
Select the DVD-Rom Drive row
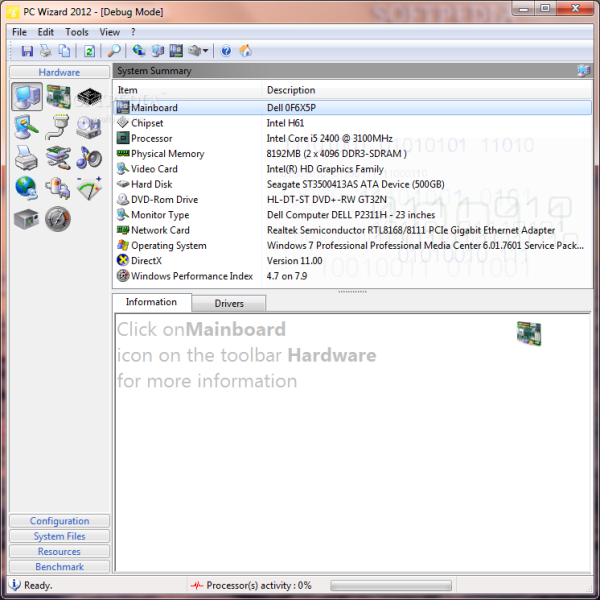(353, 199)
